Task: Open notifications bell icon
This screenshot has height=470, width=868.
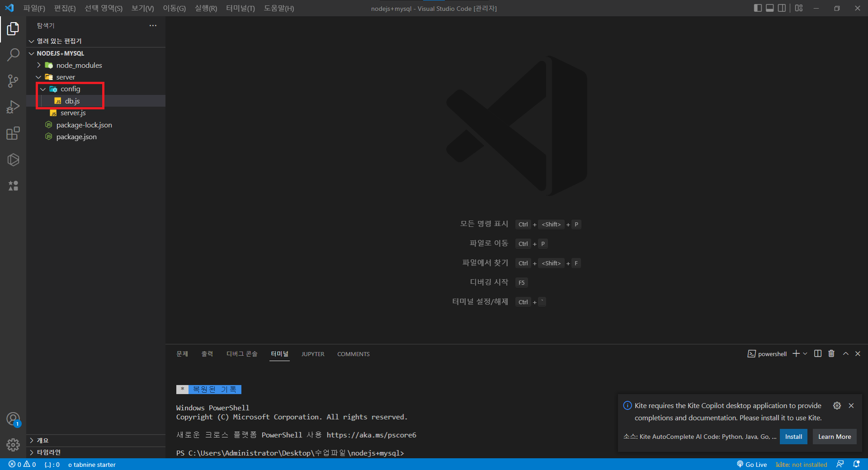Action: tap(856, 464)
